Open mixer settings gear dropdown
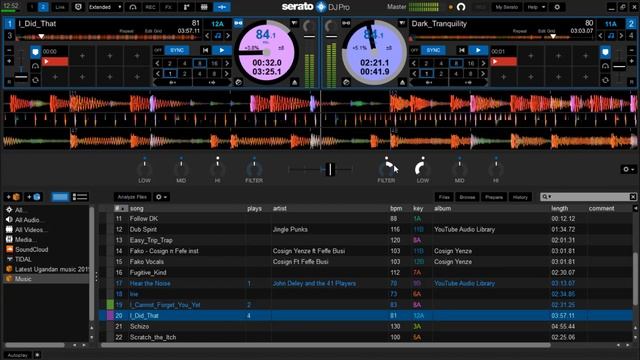The image size is (640, 360). pyautogui.click(x=628, y=169)
